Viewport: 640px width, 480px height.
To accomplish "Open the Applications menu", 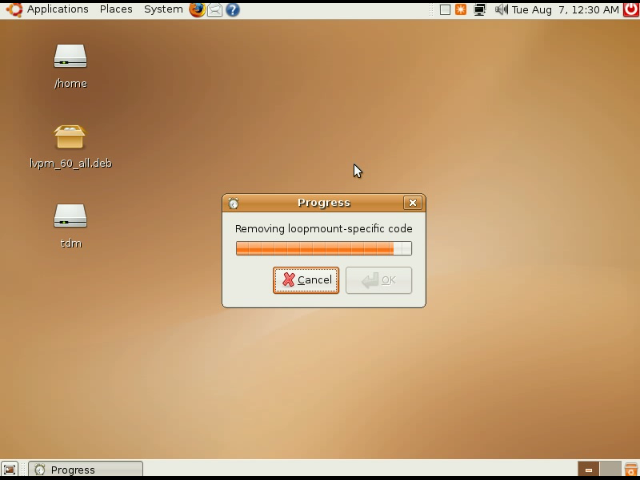I will coord(57,9).
